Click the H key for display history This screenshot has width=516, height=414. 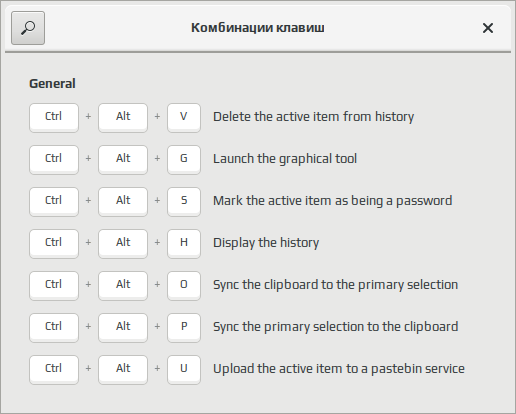[184, 243]
